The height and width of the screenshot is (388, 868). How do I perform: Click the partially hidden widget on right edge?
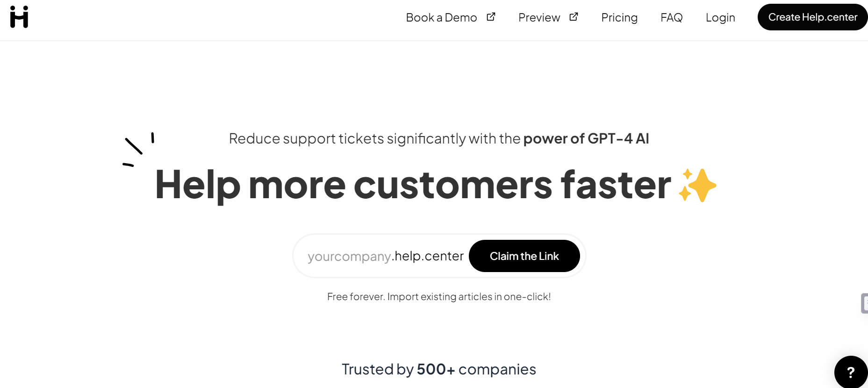[865, 303]
